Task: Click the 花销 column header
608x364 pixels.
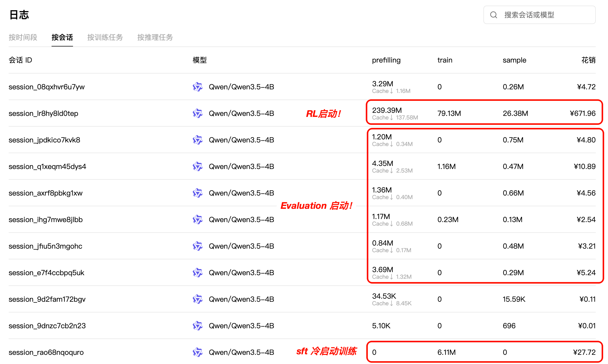Action: coord(588,60)
